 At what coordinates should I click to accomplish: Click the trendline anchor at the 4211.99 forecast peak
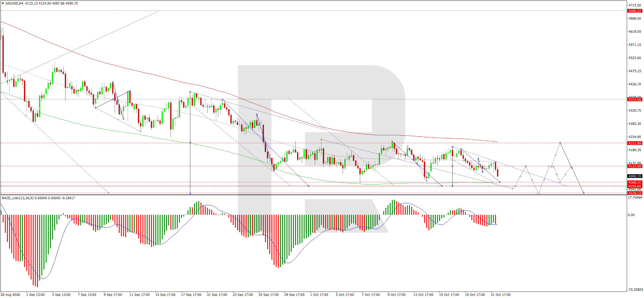pos(560,143)
